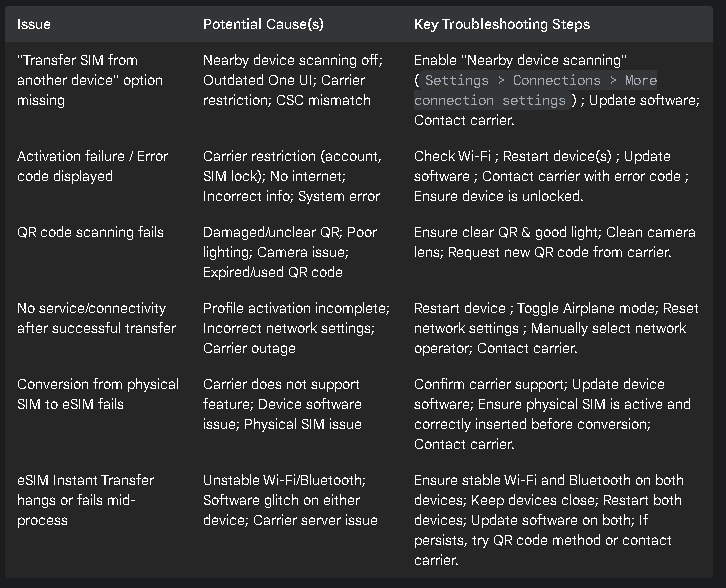
Task: Select the 'Activation failure / Error code displayed' cell
Action: coord(93,166)
